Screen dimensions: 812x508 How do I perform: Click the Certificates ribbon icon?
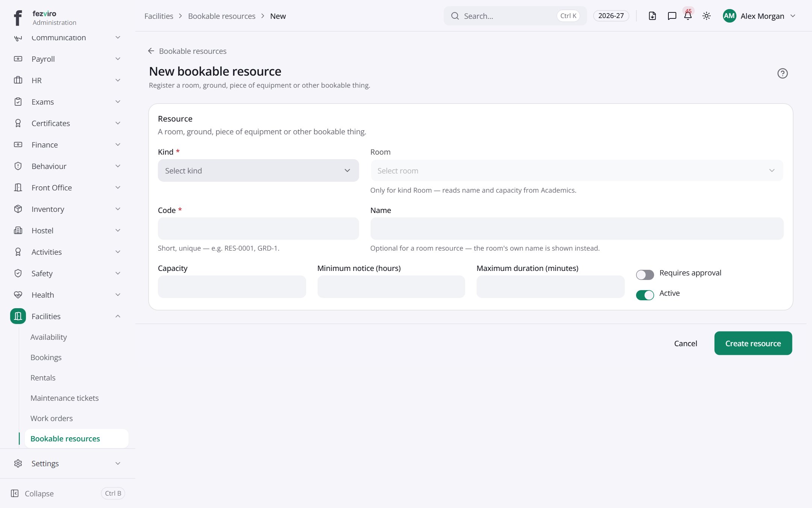coord(18,123)
